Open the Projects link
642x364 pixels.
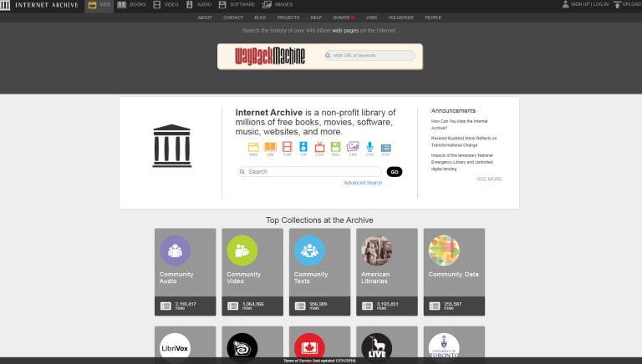tap(288, 18)
